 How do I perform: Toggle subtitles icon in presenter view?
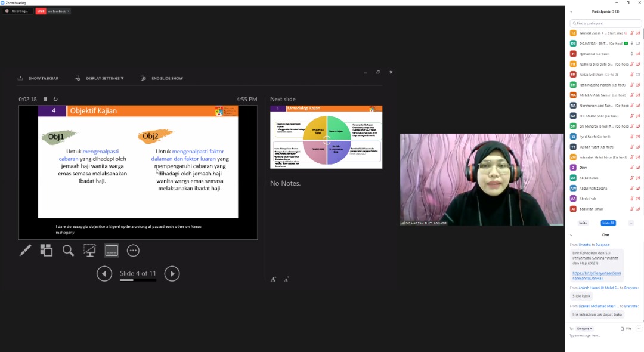click(112, 251)
